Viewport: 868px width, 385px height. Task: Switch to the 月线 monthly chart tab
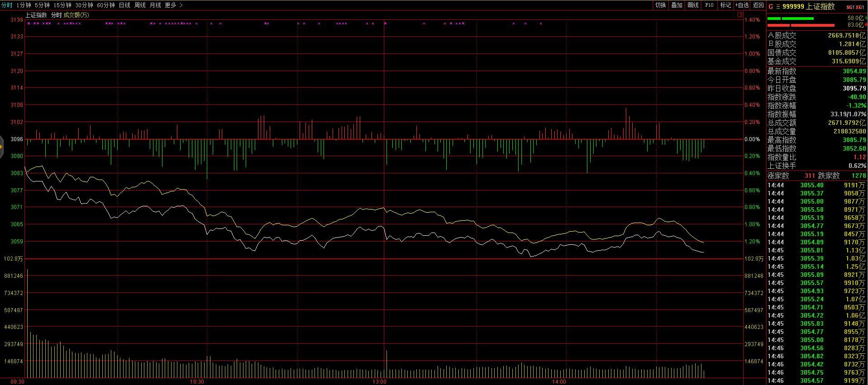pyautogui.click(x=155, y=5)
